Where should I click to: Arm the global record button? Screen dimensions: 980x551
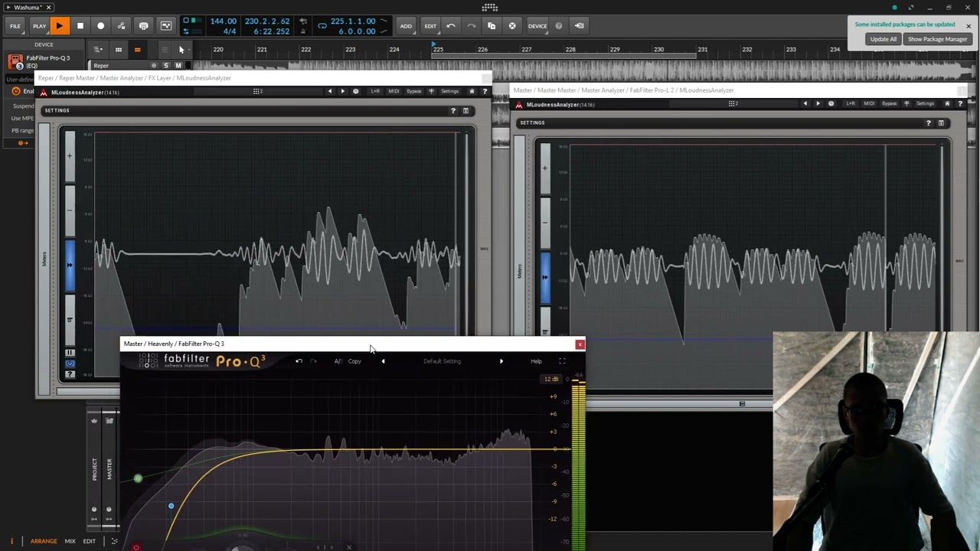100,26
